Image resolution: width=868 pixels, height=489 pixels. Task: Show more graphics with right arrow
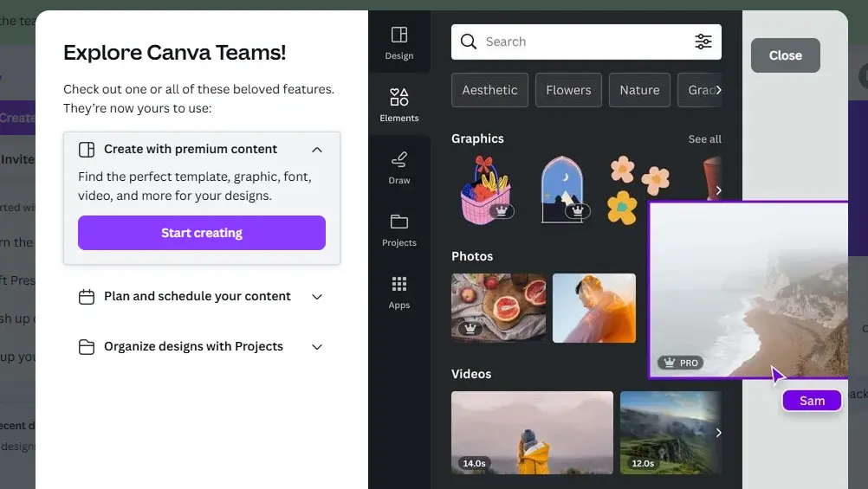[x=718, y=190]
